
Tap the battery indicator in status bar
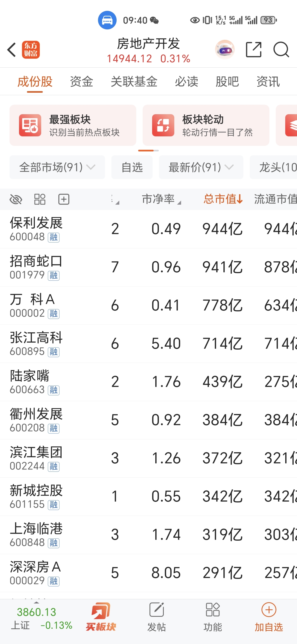[269, 20]
